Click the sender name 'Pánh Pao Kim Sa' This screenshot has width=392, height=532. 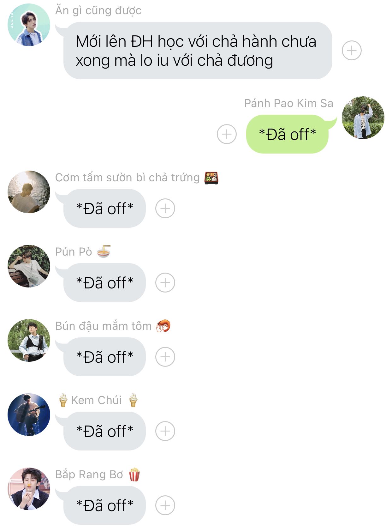click(288, 103)
